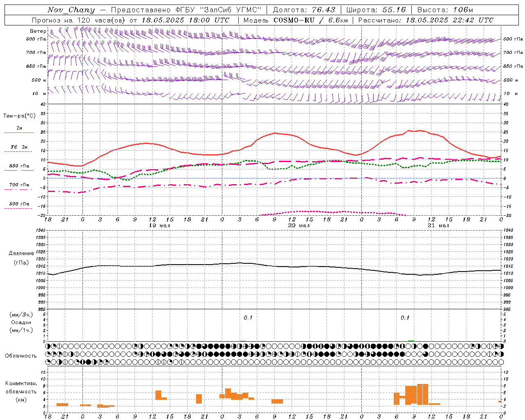Click the '(мм/3ч.)' precipitation unit label
This screenshot has width=525, height=420.
tap(21, 315)
